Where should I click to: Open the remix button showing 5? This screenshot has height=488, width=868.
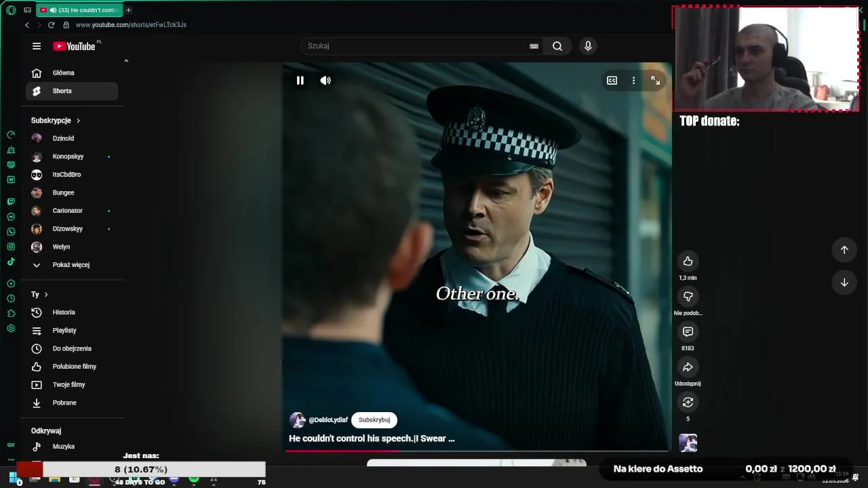[x=688, y=402]
